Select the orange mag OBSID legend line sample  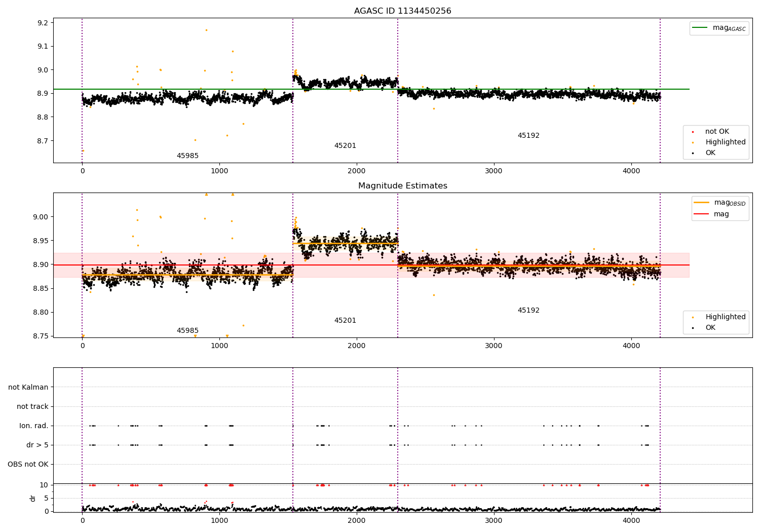[x=701, y=203]
